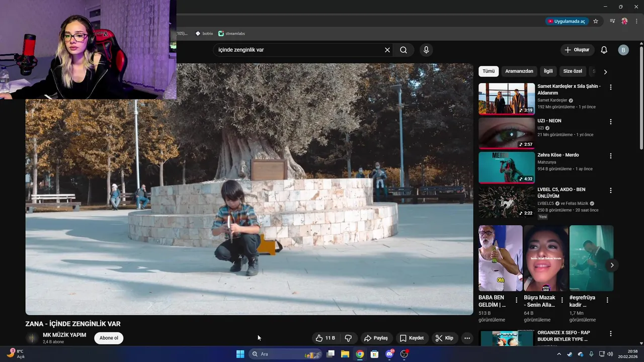
Task: Open the Chrome profile avatar
Action: (624, 21)
